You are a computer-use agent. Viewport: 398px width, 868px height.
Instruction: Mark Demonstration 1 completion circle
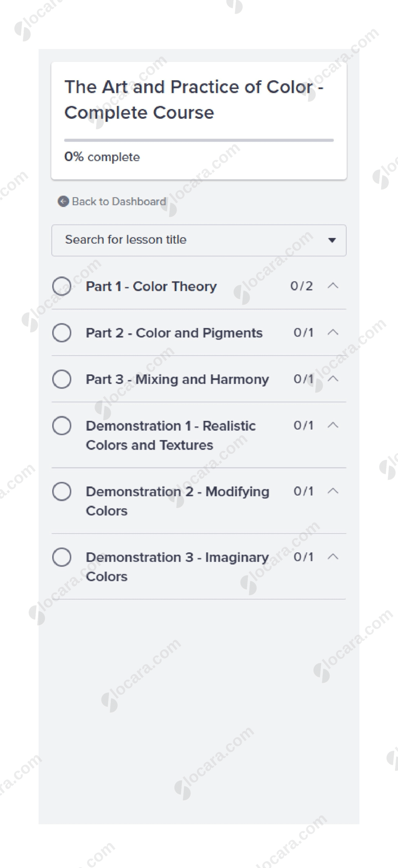coord(62,426)
